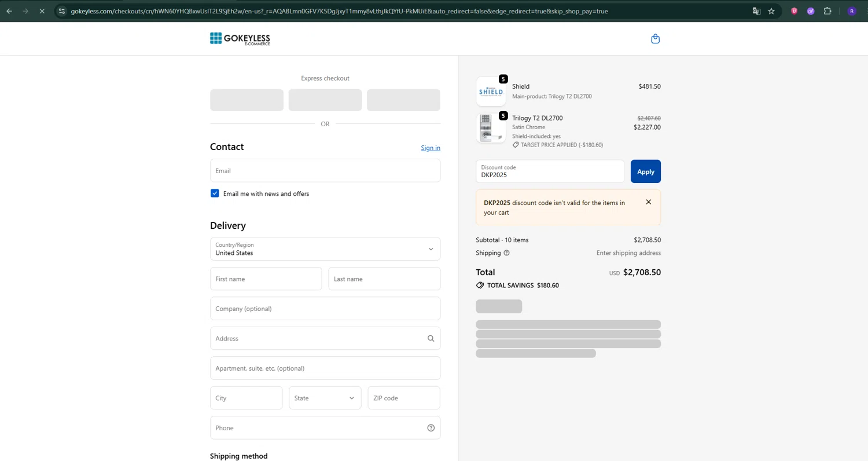
Task: Click the Discount code field
Action: click(x=550, y=171)
